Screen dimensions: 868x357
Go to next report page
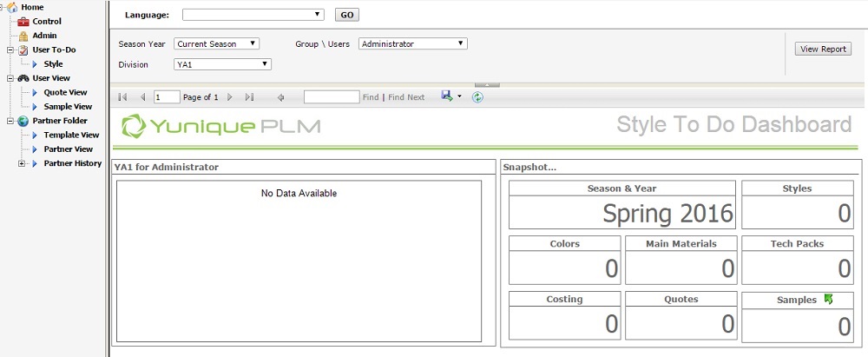click(x=230, y=97)
